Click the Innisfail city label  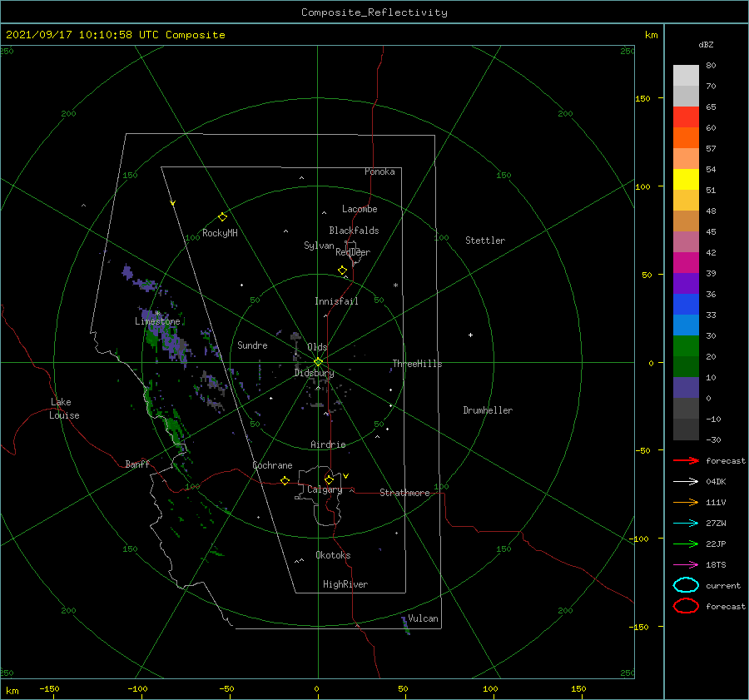point(336,301)
